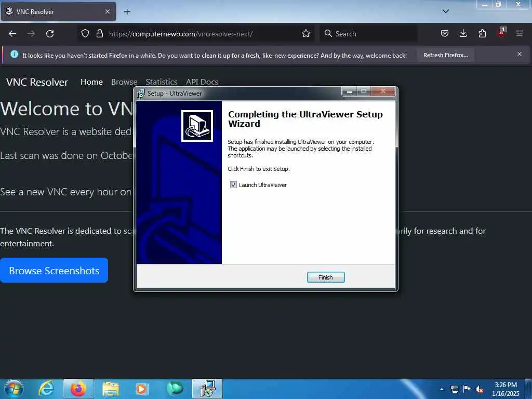Click the Browse Screenshots button

tap(54, 270)
